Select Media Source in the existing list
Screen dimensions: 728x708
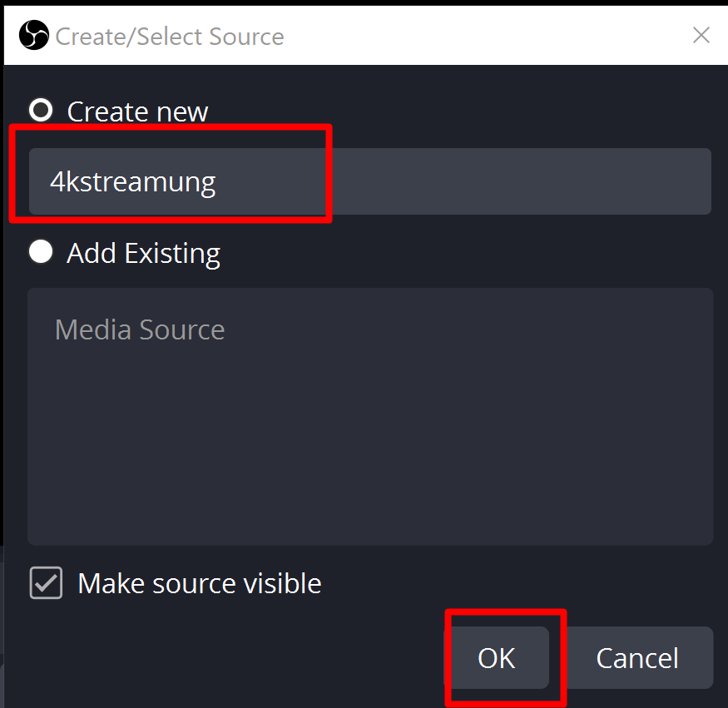click(x=140, y=330)
